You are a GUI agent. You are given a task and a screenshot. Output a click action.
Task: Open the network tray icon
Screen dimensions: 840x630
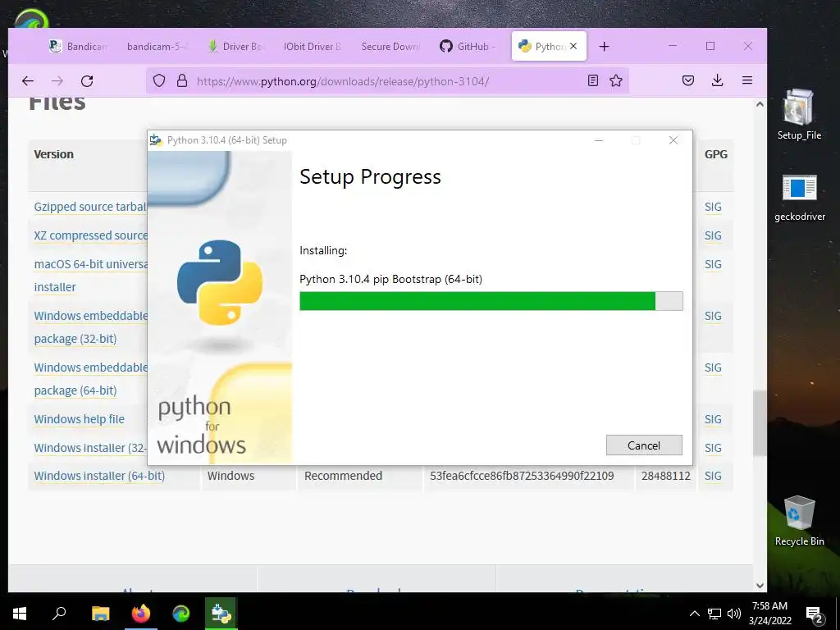pyautogui.click(x=714, y=614)
